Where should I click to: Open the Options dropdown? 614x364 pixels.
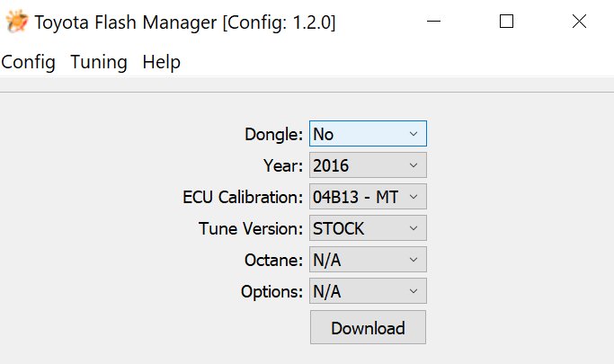[368, 291]
